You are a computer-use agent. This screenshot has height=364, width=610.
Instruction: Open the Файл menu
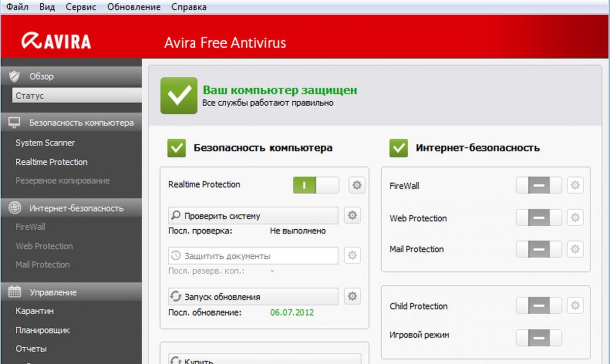point(18,7)
